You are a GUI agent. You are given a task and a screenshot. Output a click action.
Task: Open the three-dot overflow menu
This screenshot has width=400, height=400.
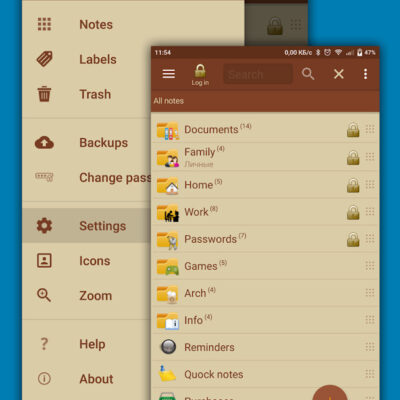(365, 74)
